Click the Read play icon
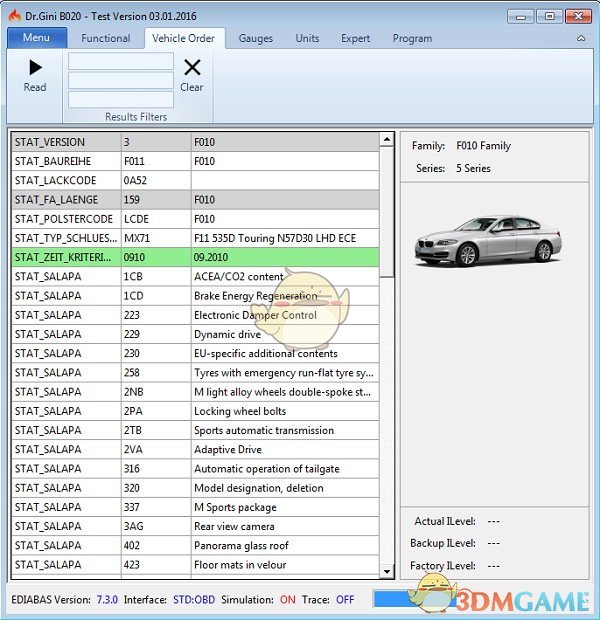The image size is (600, 620). point(35,68)
